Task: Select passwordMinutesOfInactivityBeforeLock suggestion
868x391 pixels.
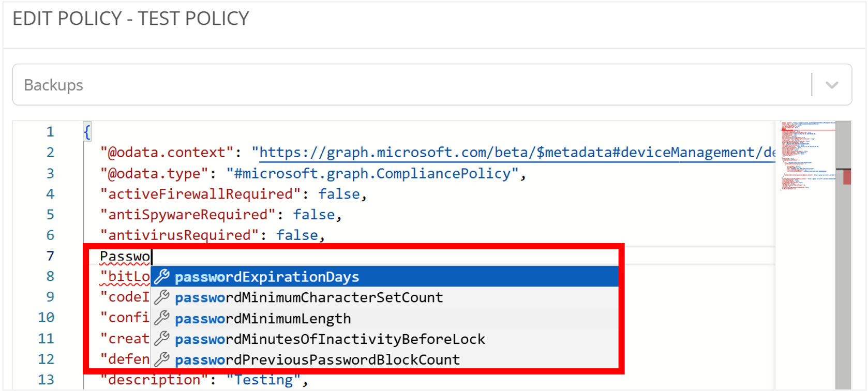Action: point(330,339)
